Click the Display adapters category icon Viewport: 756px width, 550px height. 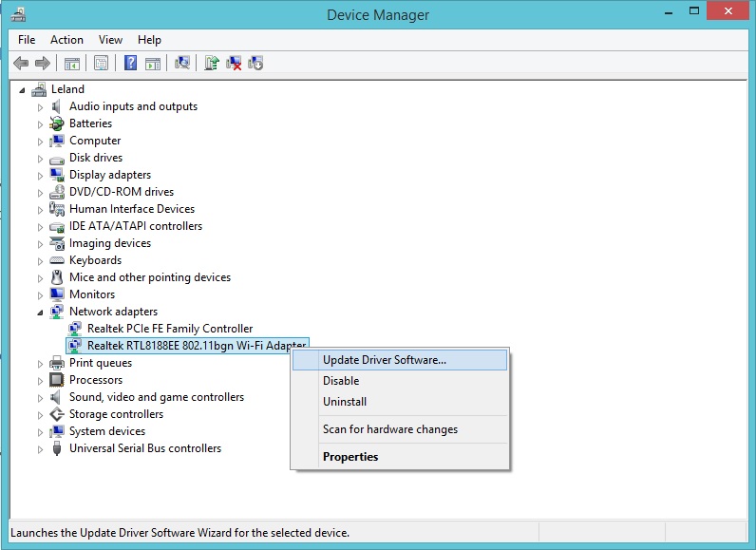click(56, 175)
